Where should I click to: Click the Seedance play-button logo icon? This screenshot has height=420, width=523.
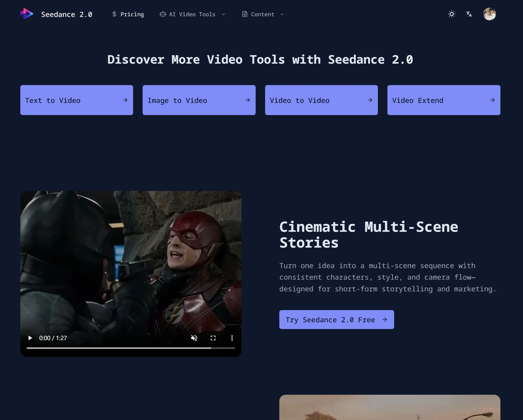pos(27,14)
